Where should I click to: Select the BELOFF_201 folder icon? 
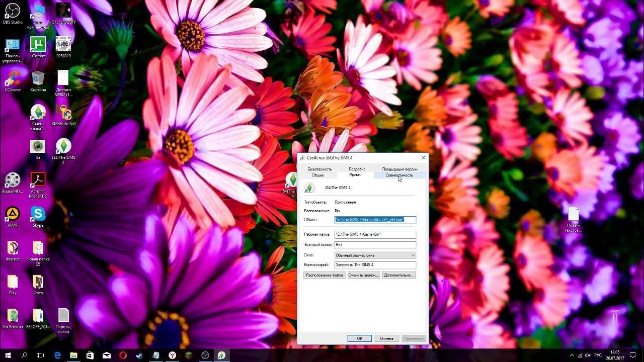[38, 318]
